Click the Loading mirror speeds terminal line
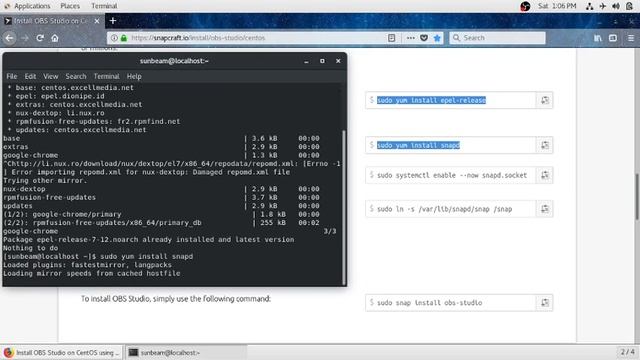This screenshot has height=360, width=640. 92,273
